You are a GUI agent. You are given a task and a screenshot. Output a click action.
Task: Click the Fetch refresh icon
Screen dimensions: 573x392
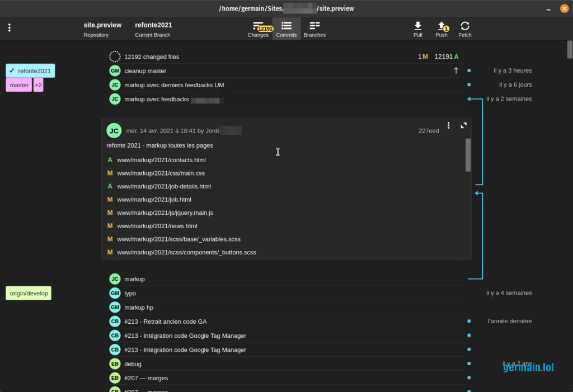(x=464, y=26)
